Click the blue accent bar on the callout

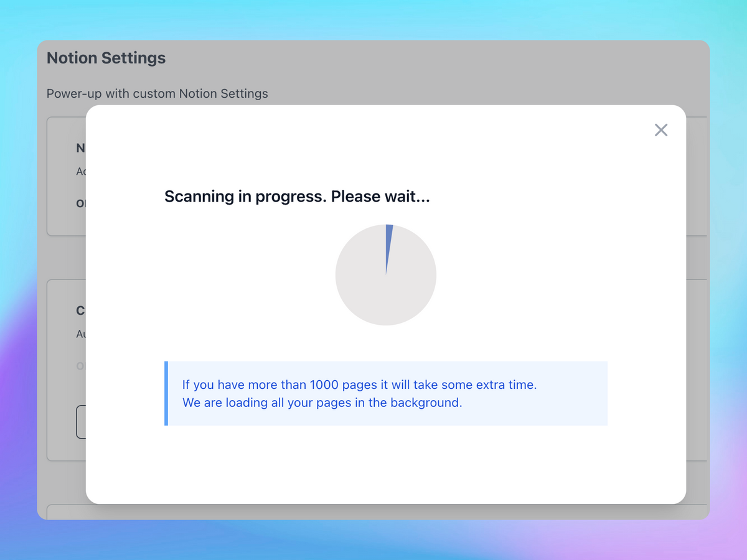166,393
